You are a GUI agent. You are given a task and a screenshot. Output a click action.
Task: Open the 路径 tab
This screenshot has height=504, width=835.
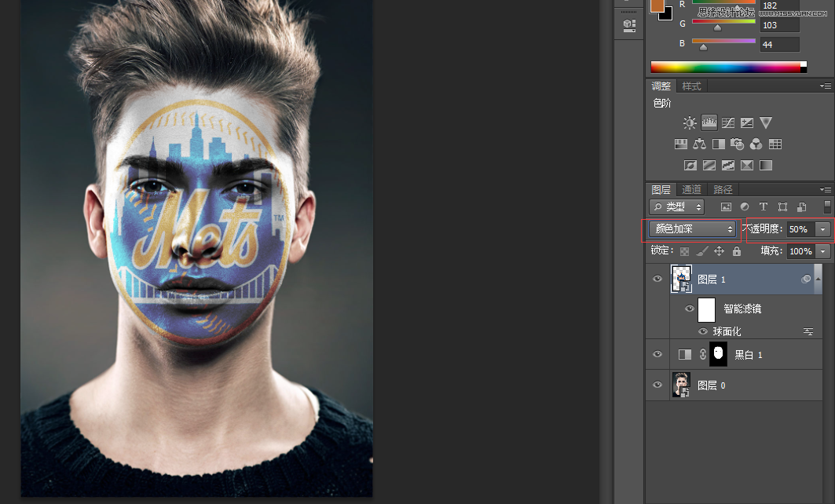click(x=723, y=189)
